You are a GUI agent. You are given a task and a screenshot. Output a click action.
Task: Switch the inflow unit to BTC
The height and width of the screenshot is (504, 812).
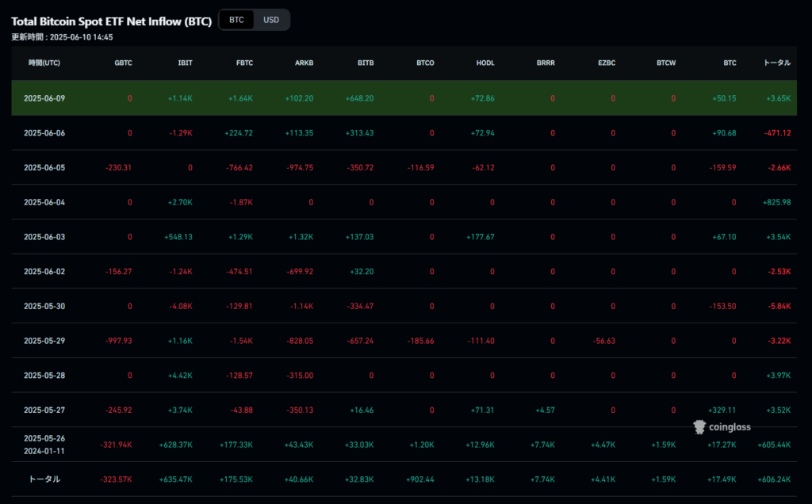pyautogui.click(x=236, y=20)
